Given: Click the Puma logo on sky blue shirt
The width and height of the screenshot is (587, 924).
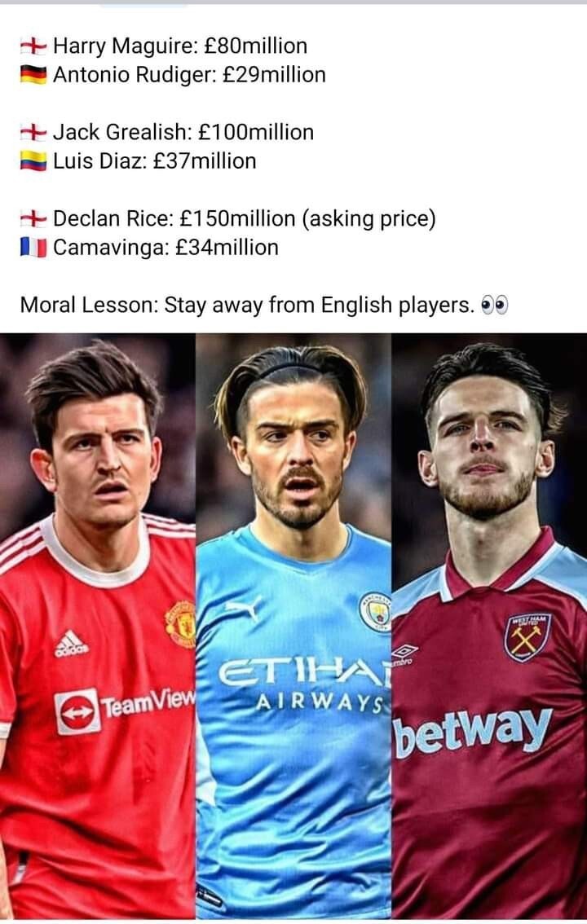Looking at the screenshot, I should pos(243,609).
